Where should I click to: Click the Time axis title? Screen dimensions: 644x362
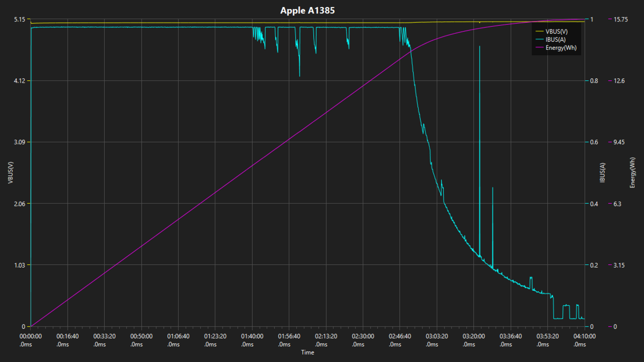308,352
